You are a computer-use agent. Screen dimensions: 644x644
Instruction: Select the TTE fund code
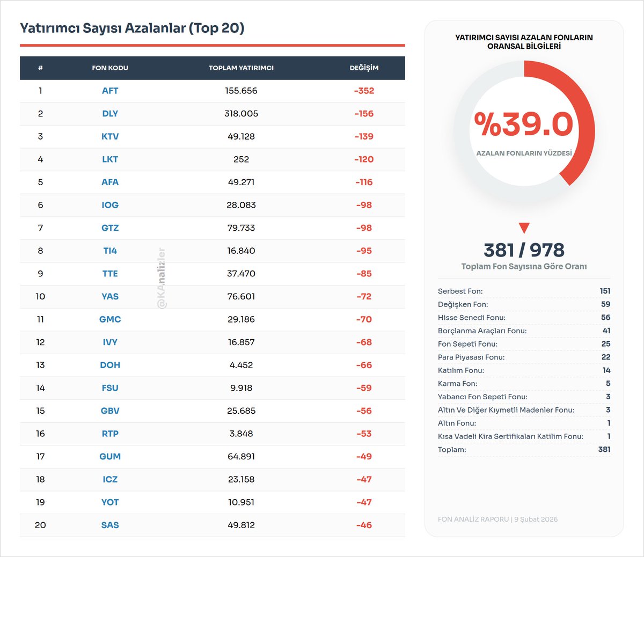click(x=110, y=274)
